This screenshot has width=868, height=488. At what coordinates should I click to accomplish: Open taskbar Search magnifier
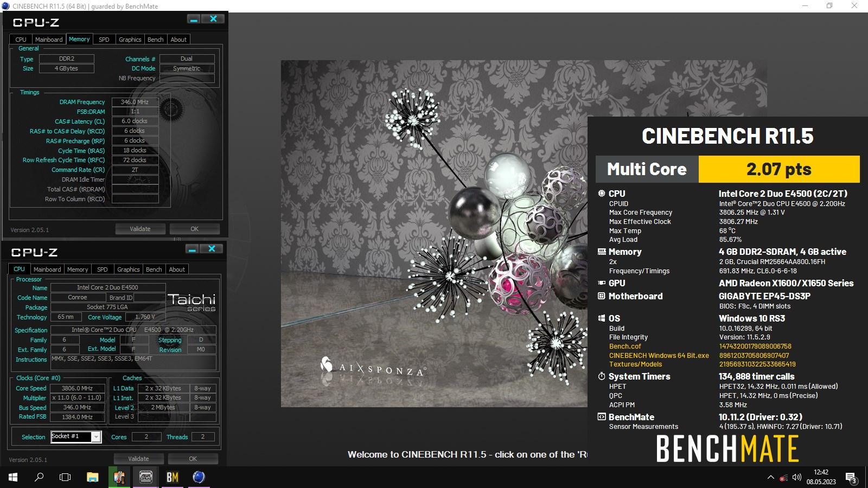39,477
